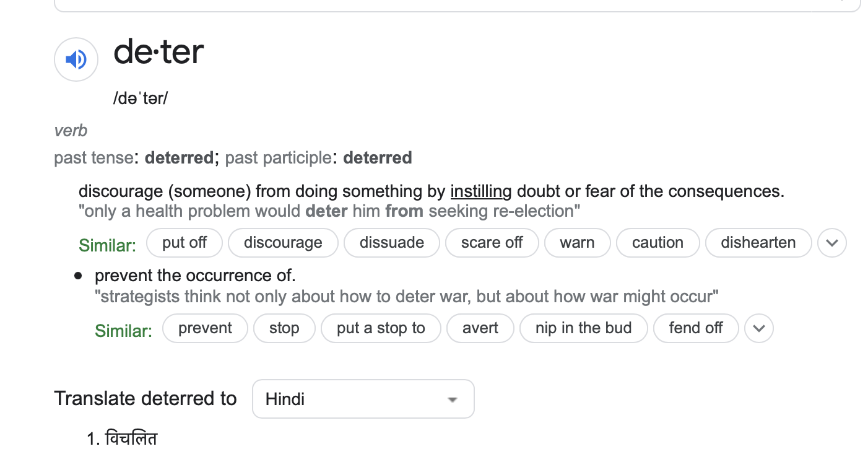Screen dimensions: 868x467
Task: Click the 'caution' synonym chip
Action: (x=658, y=243)
